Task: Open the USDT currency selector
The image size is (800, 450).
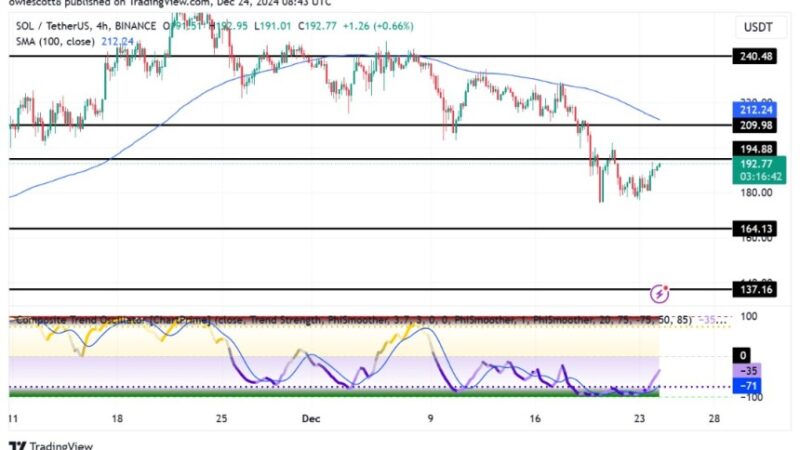Action: (x=758, y=27)
